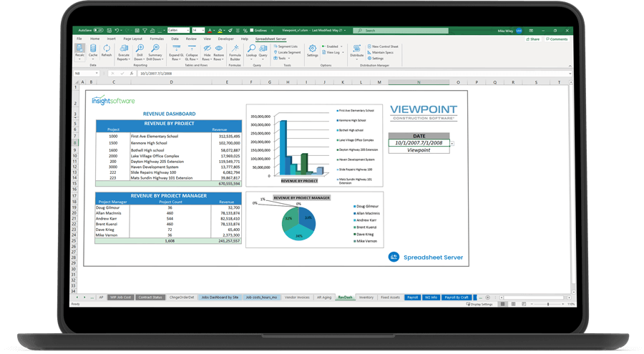Click the horizontal sheet scrollbar
The width and height of the screenshot is (644, 354).
tap(534, 298)
